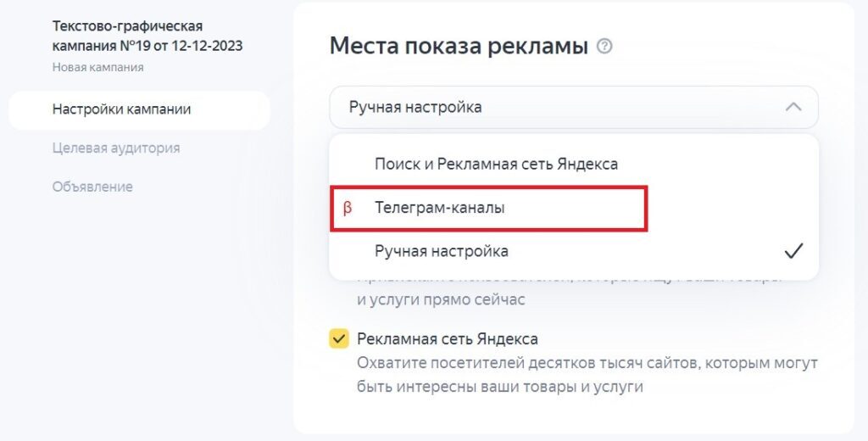Image resolution: width=868 pixels, height=441 pixels.
Task: Click the 'и услуги прямо сейчас' text
Action: 441,299
